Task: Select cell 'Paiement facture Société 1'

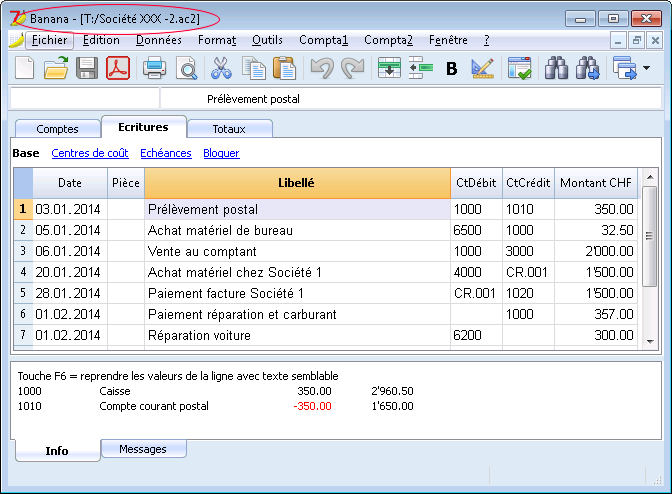Action: click(297, 293)
